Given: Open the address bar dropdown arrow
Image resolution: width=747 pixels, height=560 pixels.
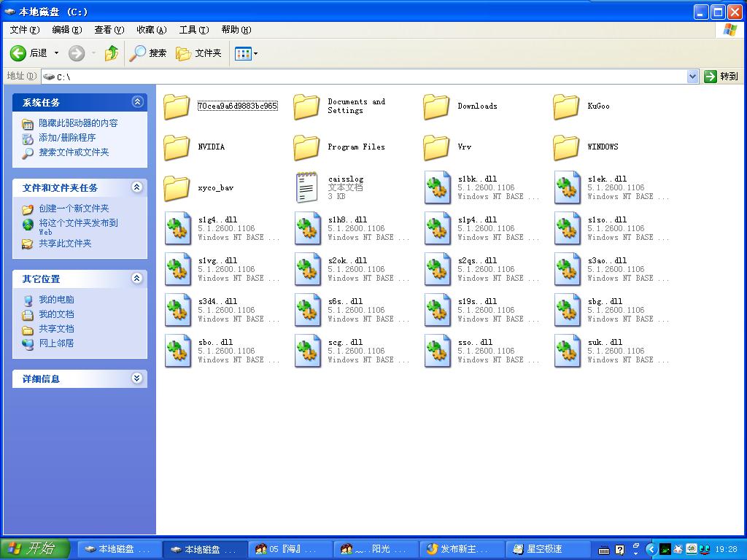Looking at the screenshot, I should (692, 77).
